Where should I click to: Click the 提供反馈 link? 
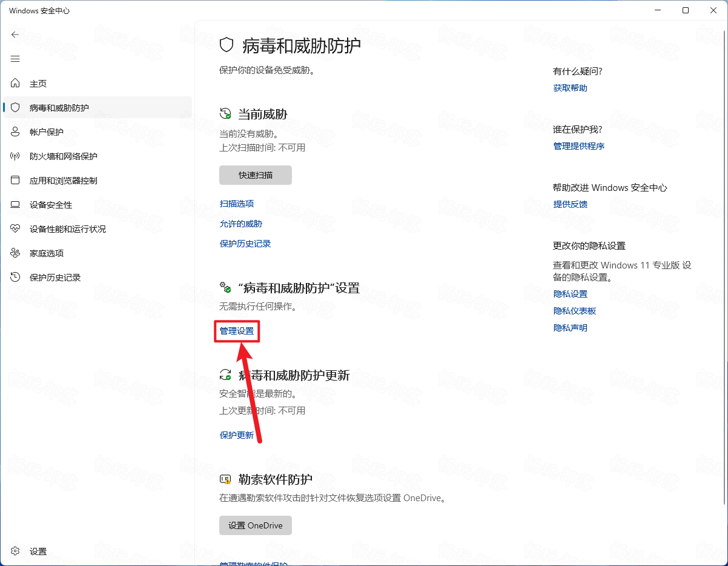571,204
